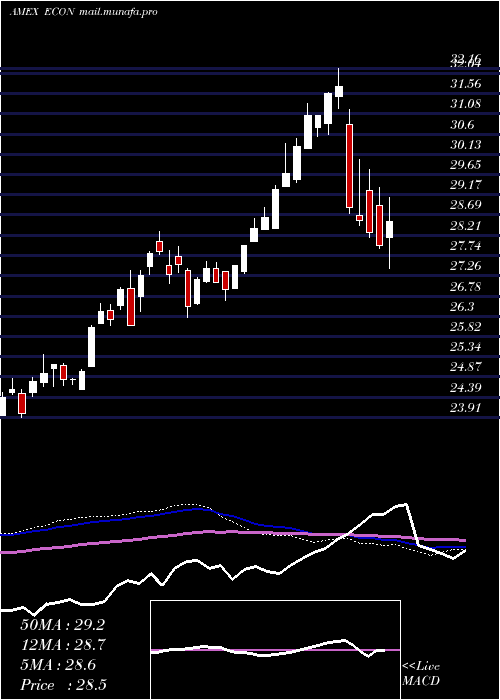Viewport: 500px width, 700px height.
Task: Click inside the live MACD inset chart
Action: pos(275,650)
